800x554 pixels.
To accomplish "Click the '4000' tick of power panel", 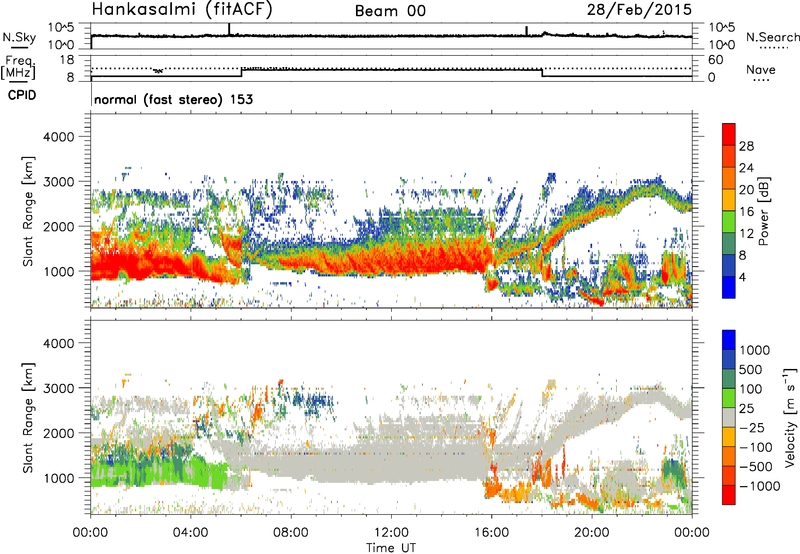I will (x=58, y=137).
